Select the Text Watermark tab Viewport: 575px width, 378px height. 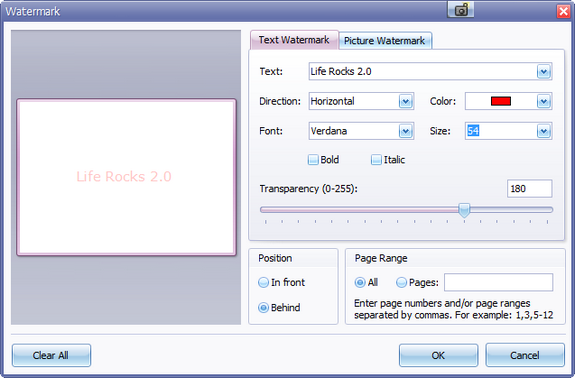tap(294, 40)
